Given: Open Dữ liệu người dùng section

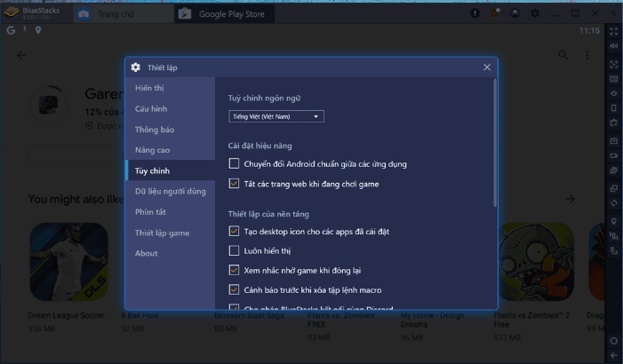Looking at the screenshot, I should (x=171, y=192).
